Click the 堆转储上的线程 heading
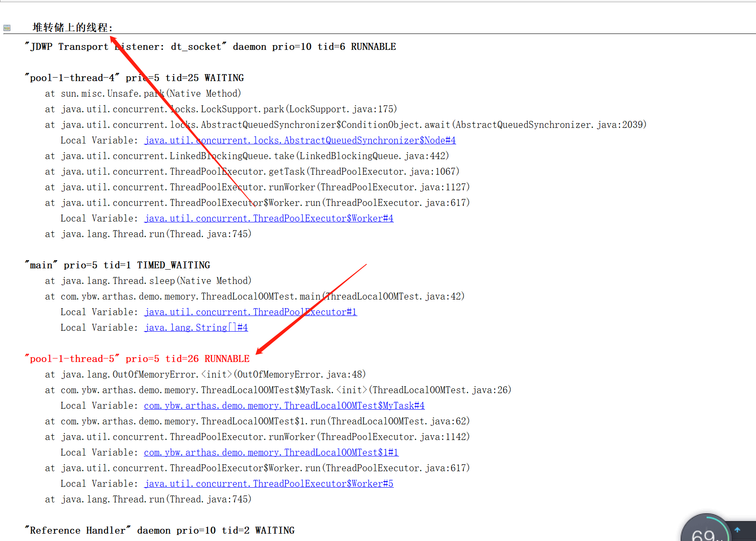The image size is (756, 541). pos(71,27)
